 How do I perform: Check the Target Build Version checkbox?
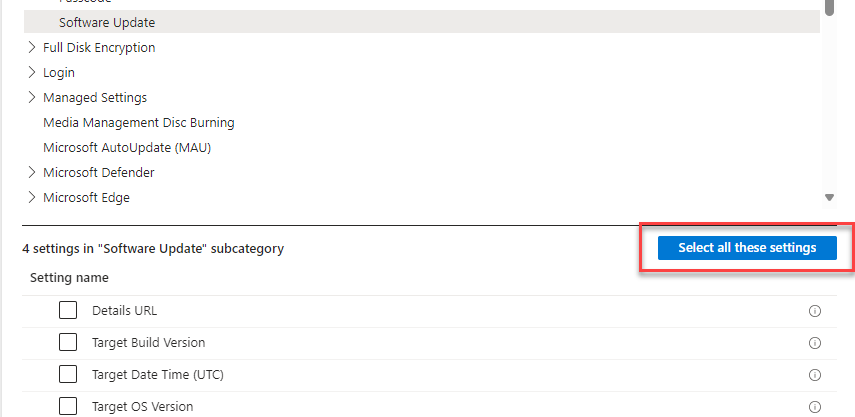[68, 343]
